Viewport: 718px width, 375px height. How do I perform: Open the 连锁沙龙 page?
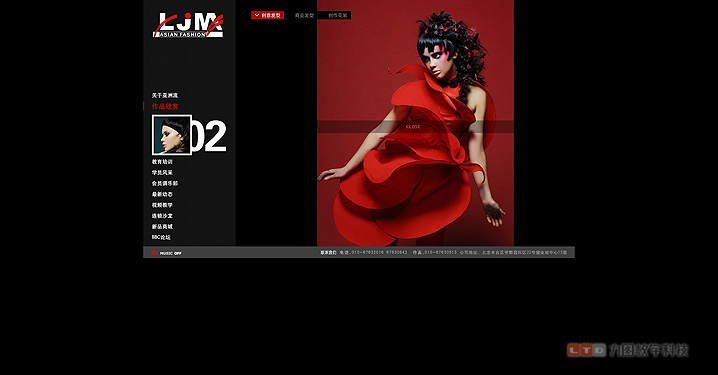(x=163, y=216)
